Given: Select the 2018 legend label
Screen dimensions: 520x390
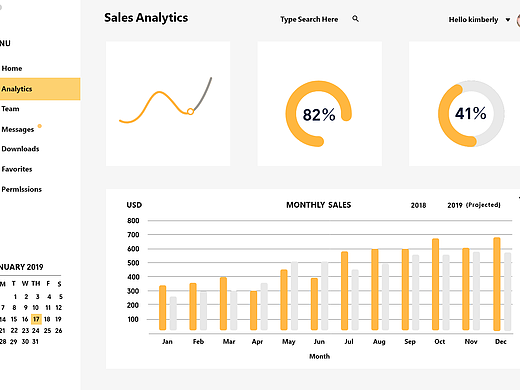Looking at the screenshot, I should tap(418, 205).
